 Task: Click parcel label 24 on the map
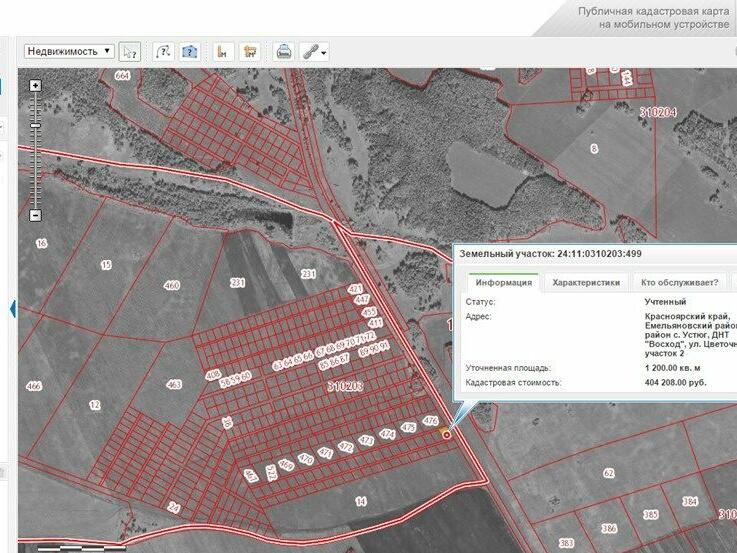[x=174, y=507]
